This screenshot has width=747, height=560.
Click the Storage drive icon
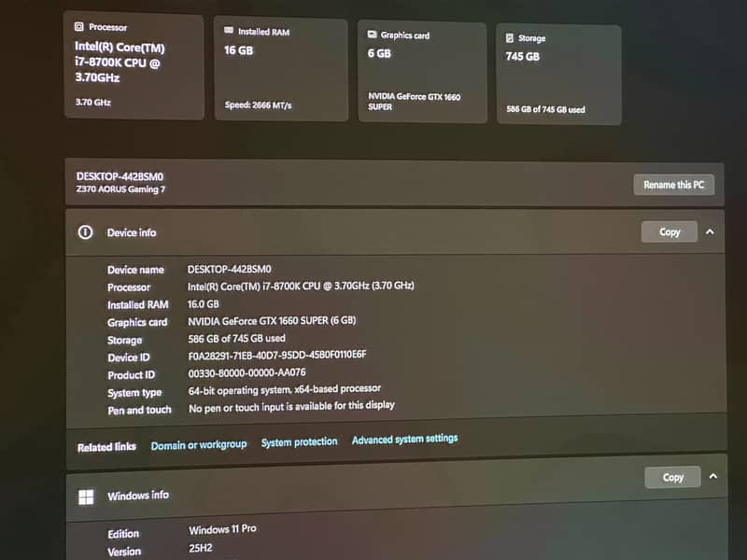pos(509,37)
